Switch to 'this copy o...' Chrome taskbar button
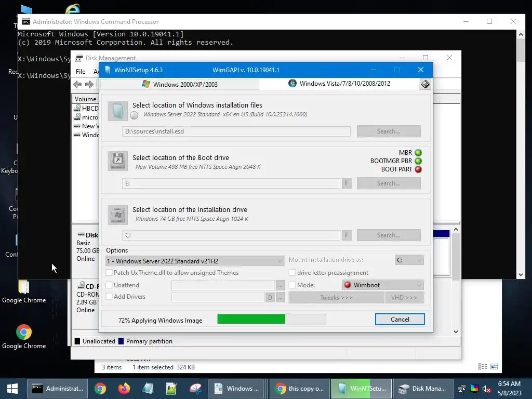 point(300,389)
